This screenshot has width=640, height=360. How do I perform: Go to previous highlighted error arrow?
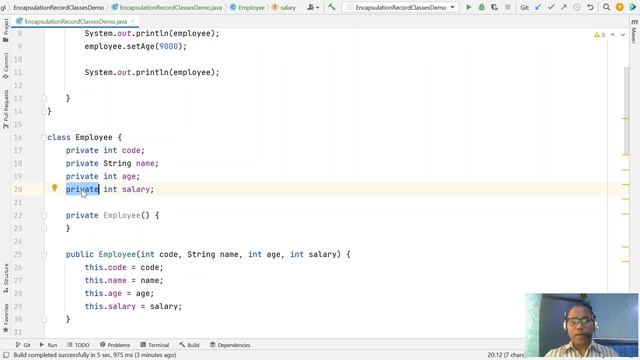pos(613,35)
